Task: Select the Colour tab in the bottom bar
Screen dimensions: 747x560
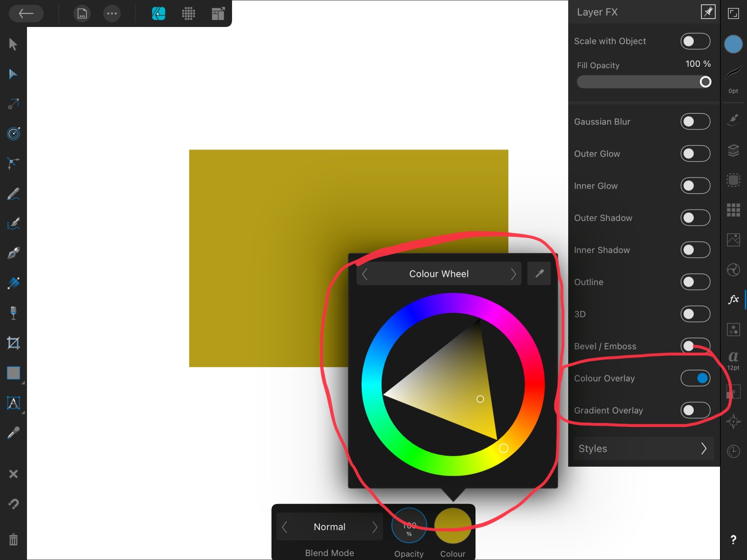Action: (x=452, y=527)
